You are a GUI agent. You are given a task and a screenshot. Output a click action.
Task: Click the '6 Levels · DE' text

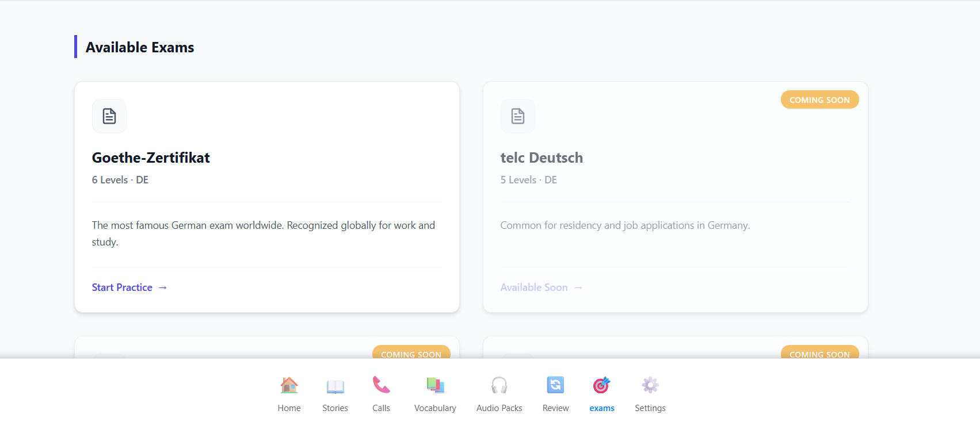tap(120, 180)
